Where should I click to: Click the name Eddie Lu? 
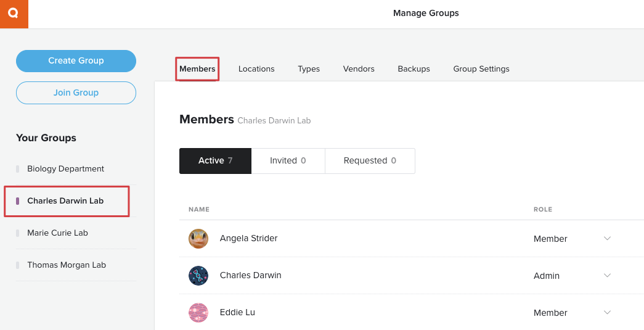pyautogui.click(x=237, y=312)
